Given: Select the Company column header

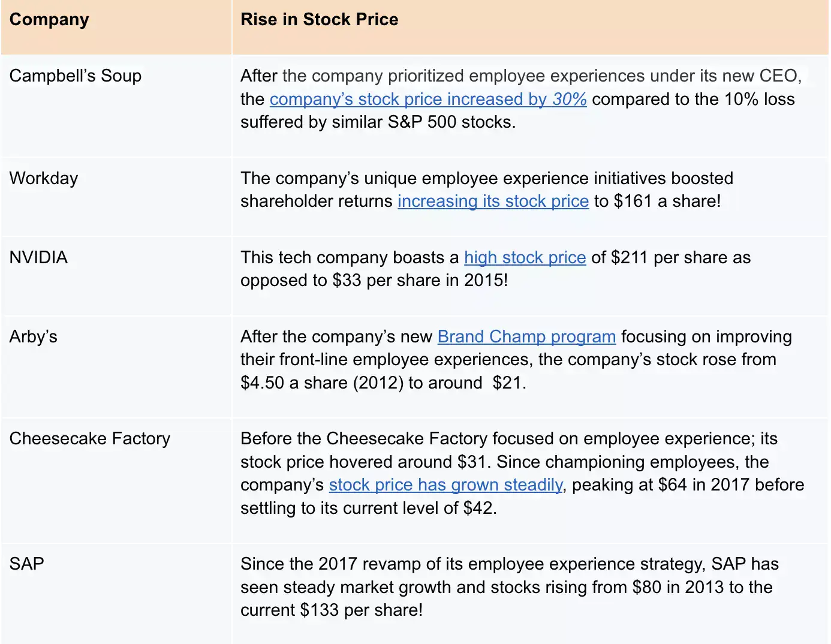Looking at the screenshot, I should click(49, 19).
